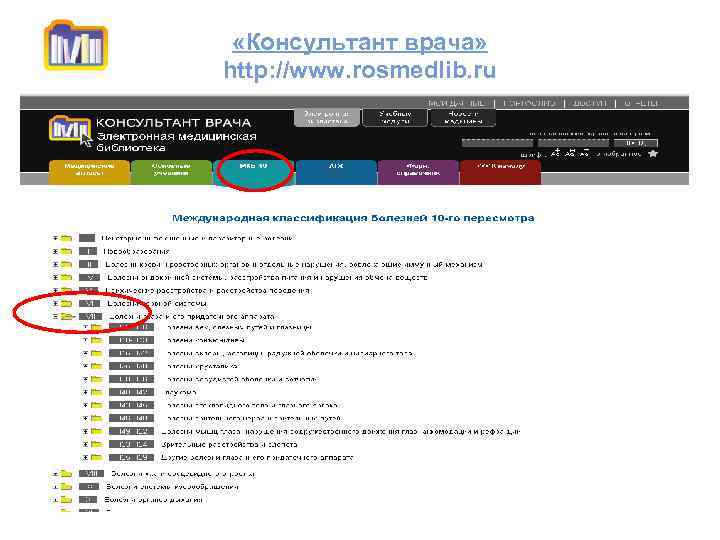This screenshot has height=540, width=720.
Task: Expand the Болезни системы кровообращения class
Action: pos(55,486)
